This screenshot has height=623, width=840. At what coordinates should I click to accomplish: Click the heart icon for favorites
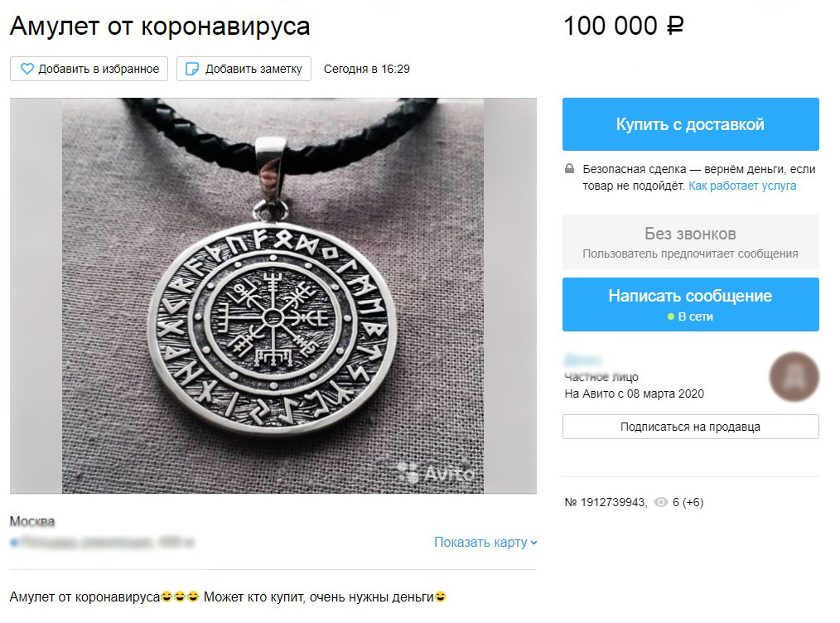27,69
